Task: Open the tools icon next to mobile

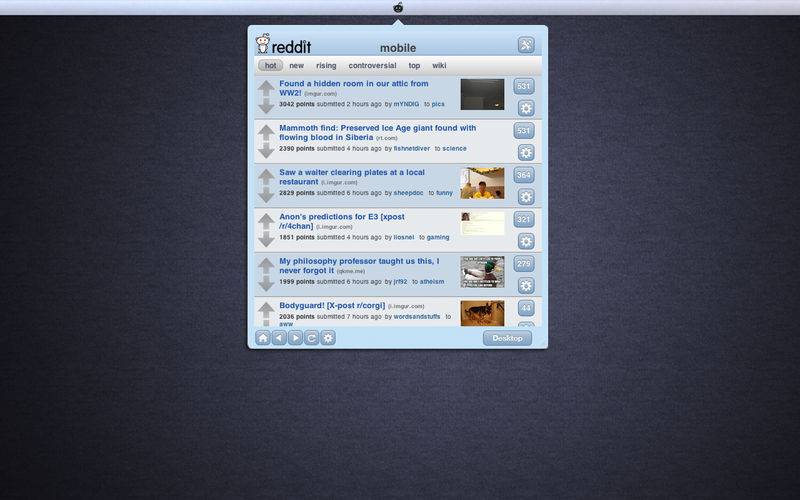Action: click(526, 45)
